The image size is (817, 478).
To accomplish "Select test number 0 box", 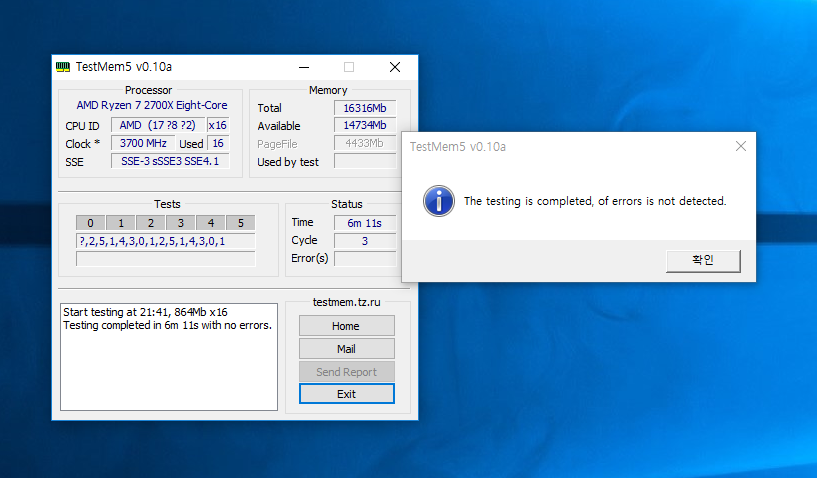I will [x=91, y=223].
